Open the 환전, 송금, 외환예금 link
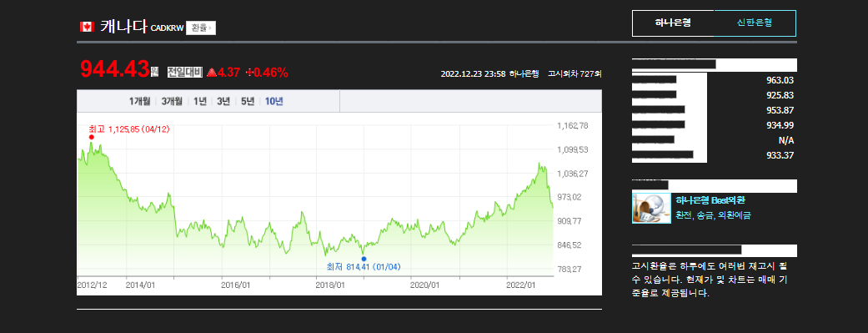 pos(714,215)
